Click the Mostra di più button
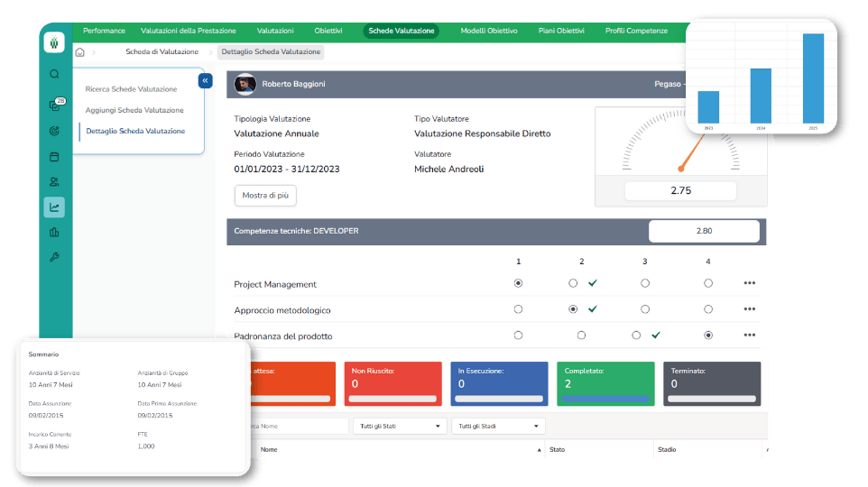This screenshot has width=868, height=487. point(264,195)
